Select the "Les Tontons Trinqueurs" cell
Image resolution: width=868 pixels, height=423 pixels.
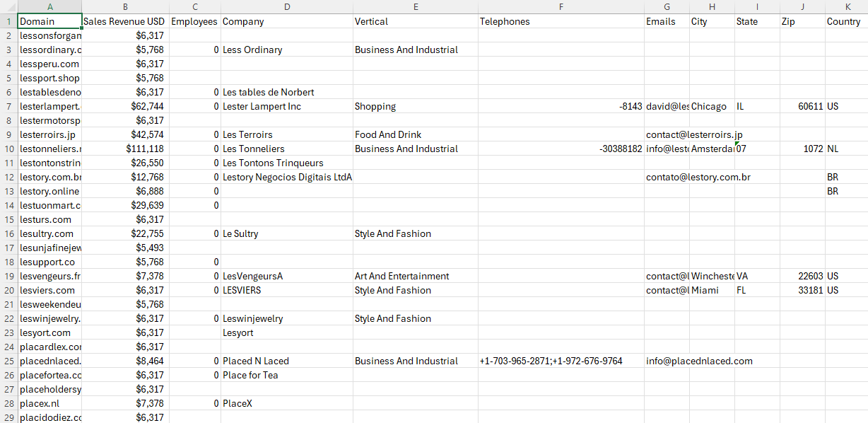coord(286,163)
